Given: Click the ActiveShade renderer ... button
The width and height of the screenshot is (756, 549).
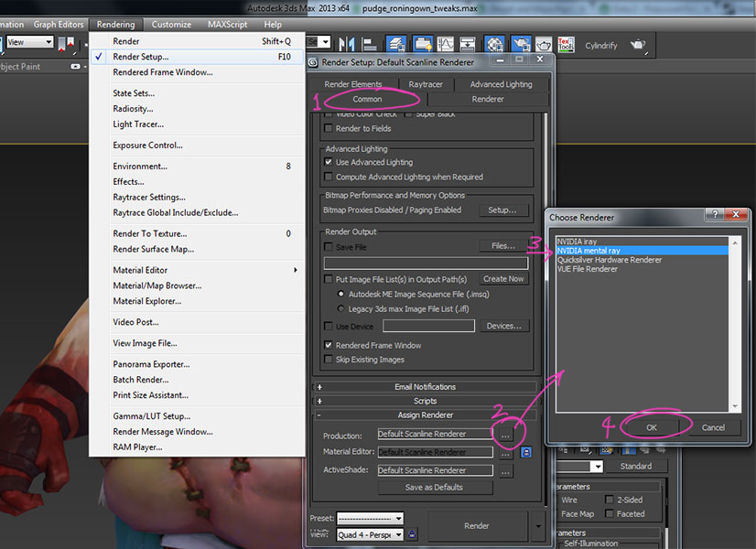Looking at the screenshot, I should click(505, 471).
